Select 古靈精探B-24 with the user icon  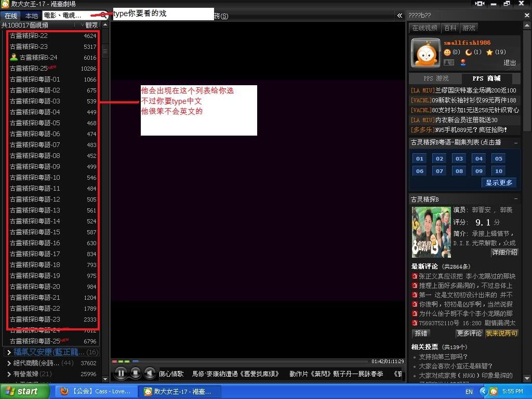pos(53,57)
